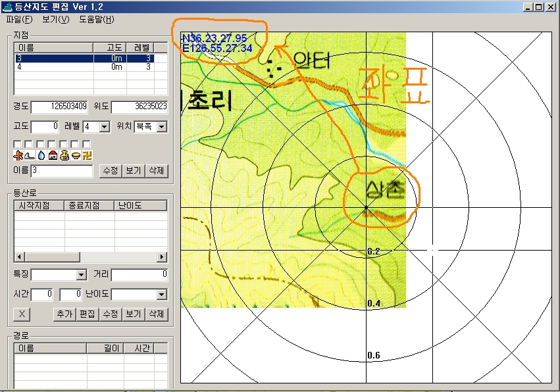This screenshot has height=392, width=560.
Task: Click the 길이 column header in 경로 list
Action: click(x=105, y=349)
